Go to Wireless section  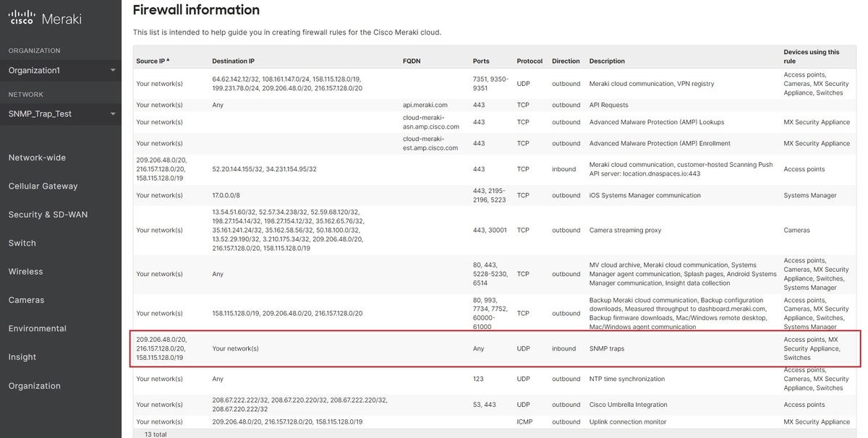tap(26, 272)
